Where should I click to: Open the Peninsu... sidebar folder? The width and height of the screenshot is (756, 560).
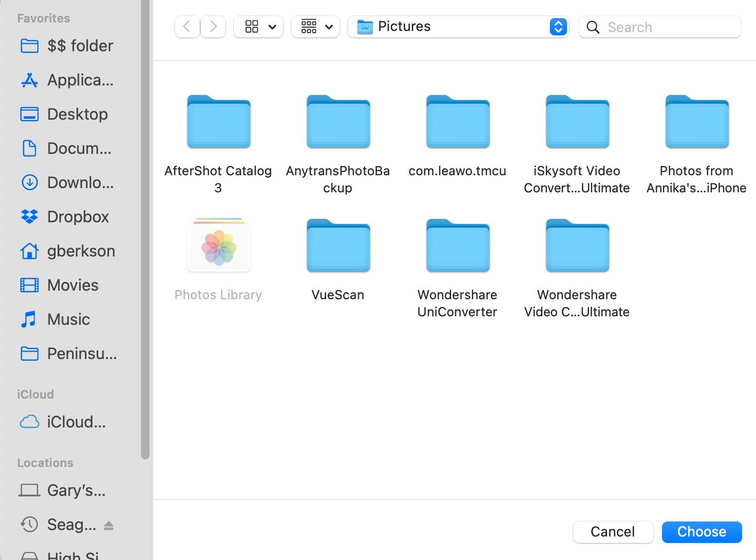pyautogui.click(x=68, y=354)
